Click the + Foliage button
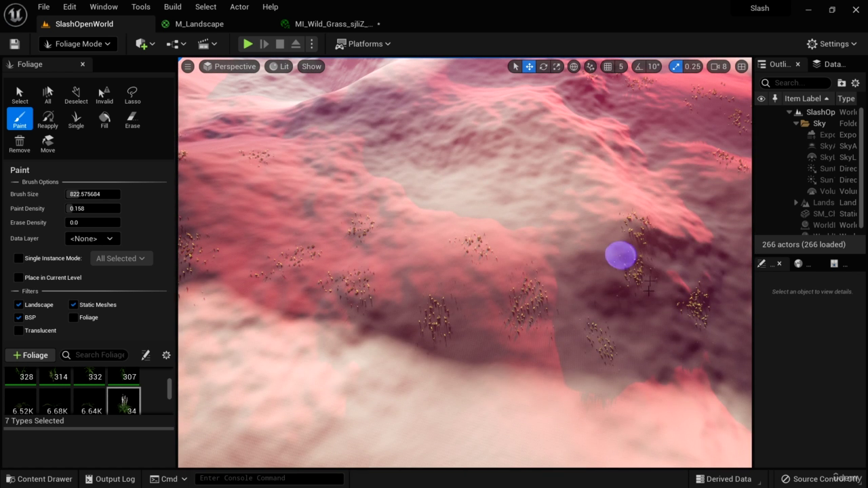The width and height of the screenshot is (868, 488). click(x=31, y=355)
